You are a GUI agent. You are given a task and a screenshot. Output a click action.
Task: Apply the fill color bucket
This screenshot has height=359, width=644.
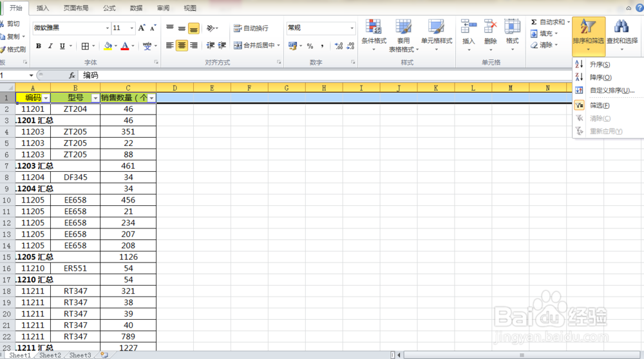click(108, 46)
